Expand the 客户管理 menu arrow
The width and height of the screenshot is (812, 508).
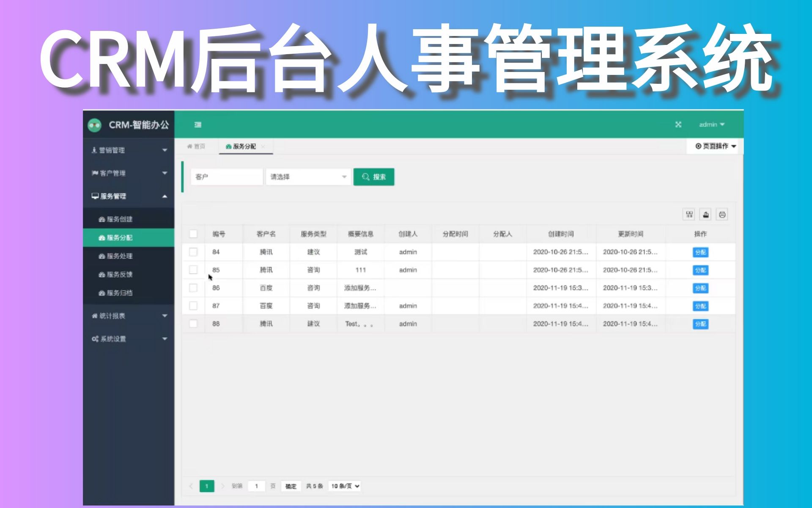165,173
